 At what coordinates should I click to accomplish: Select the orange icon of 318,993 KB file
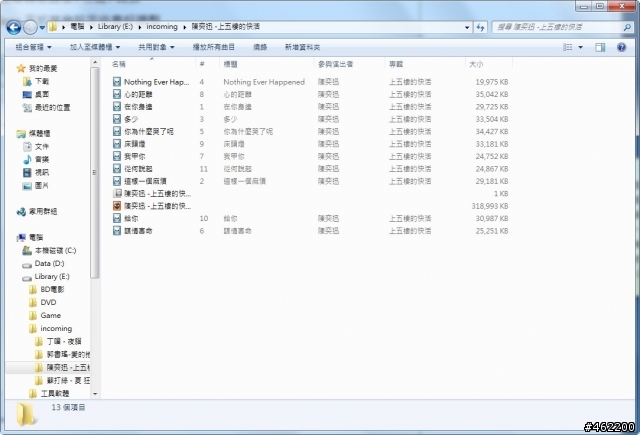point(117,206)
